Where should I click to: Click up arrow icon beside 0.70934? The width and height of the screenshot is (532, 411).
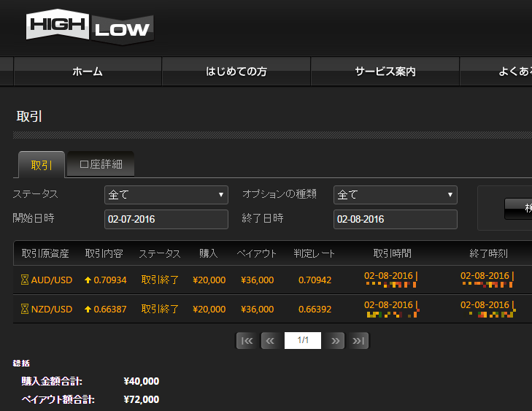tap(88, 280)
